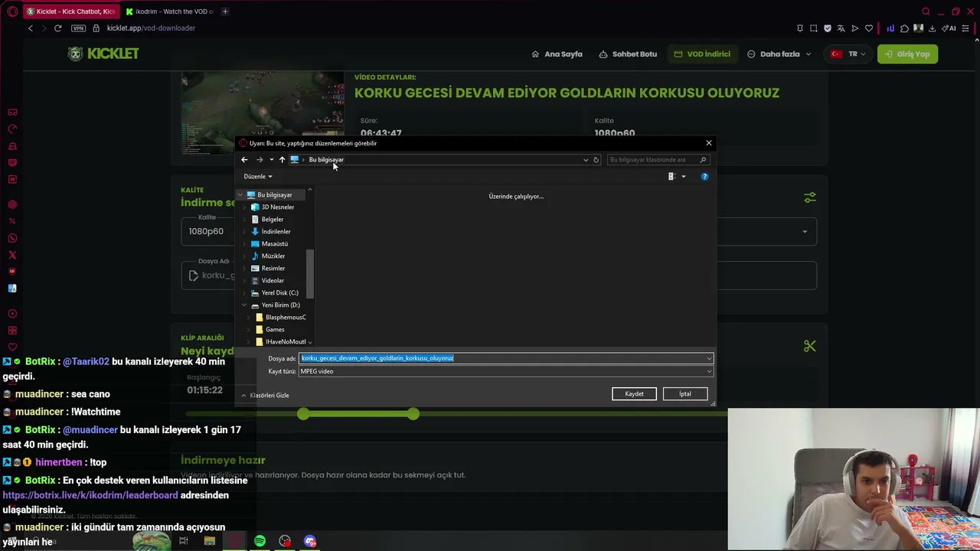Refresh the save dialog address bar

pos(596,160)
